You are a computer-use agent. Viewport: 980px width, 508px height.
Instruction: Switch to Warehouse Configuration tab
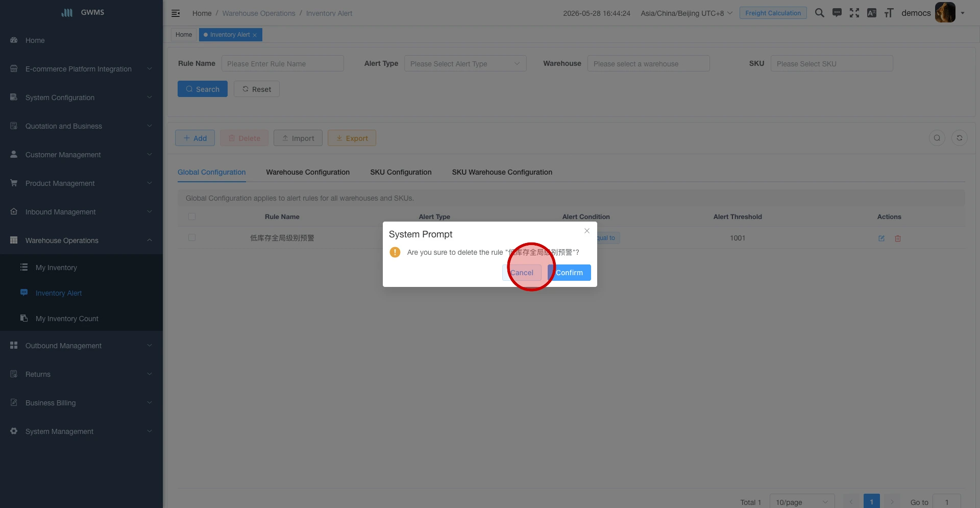point(308,172)
